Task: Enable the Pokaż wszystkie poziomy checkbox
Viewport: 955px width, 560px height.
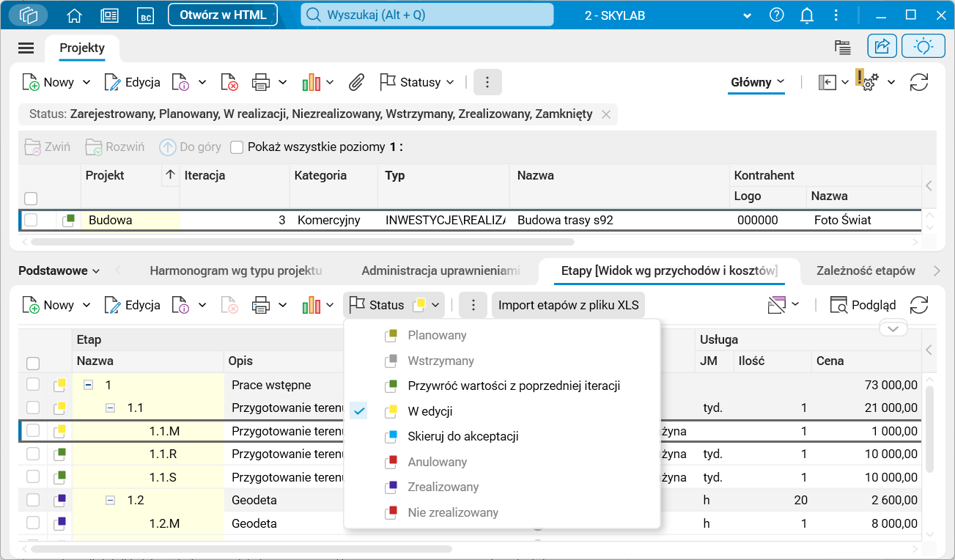Action: point(237,147)
